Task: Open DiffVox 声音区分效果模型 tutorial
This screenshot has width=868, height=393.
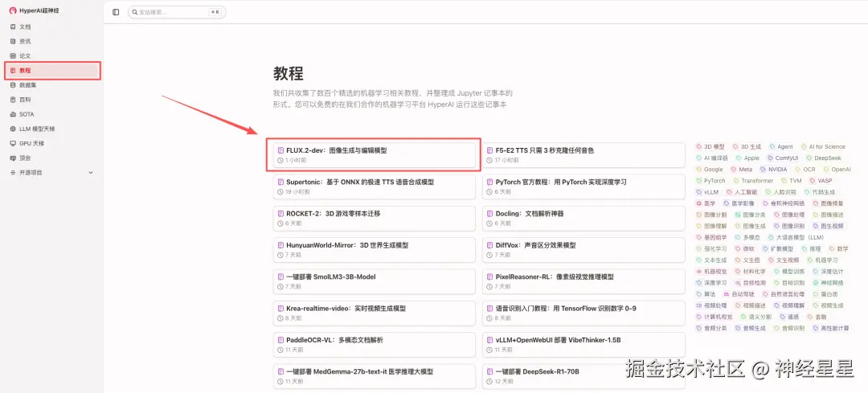Action: tap(583, 250)
